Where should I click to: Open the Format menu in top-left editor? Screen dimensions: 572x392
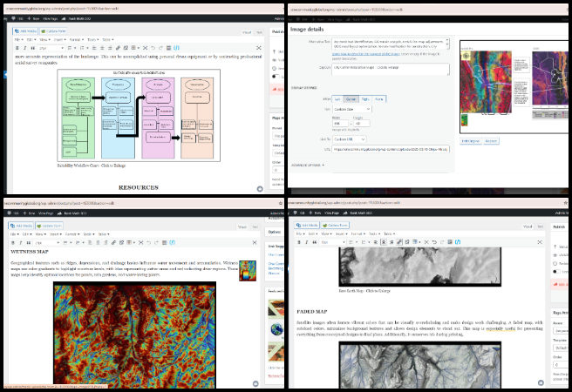click(x=76, y=39)
